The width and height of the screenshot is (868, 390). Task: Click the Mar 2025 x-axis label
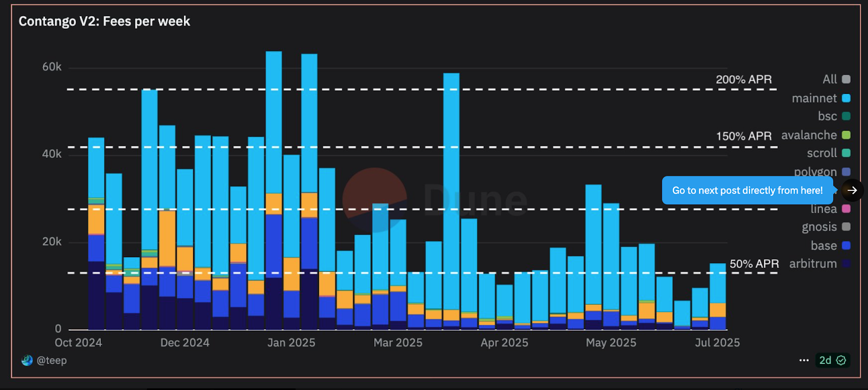pos(398,342)
